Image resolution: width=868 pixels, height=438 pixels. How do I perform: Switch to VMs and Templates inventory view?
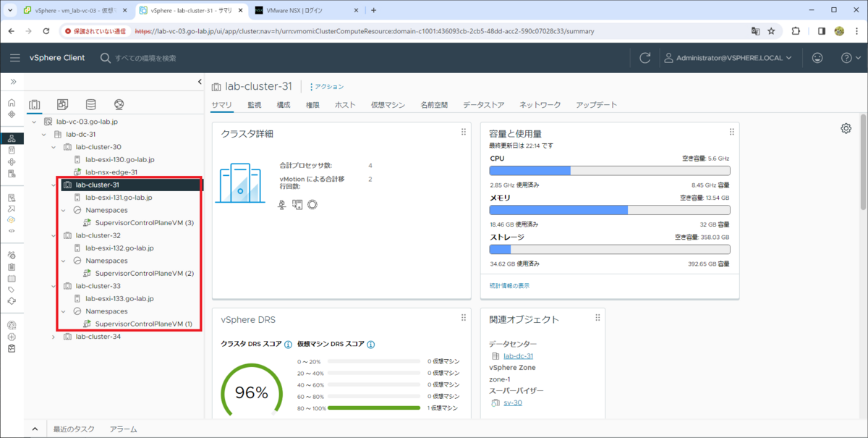[63, 105]
